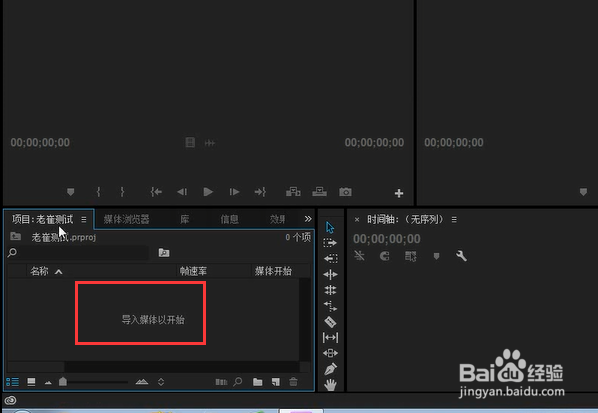Viewport: 598px width, 413px height.
Task: Open the 时间轴 panel menu
Action: pyautogui.click(x=454, y=220)
